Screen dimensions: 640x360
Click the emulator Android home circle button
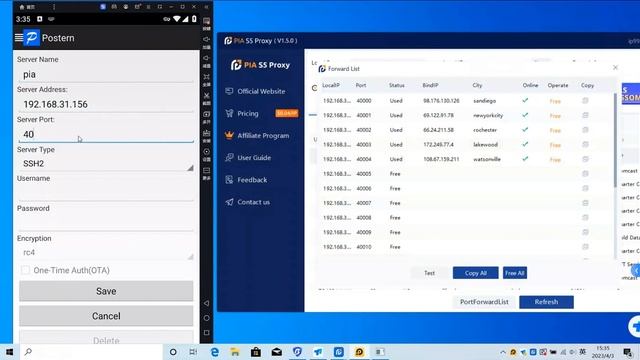pyautogui.click(x=207, y=318)
